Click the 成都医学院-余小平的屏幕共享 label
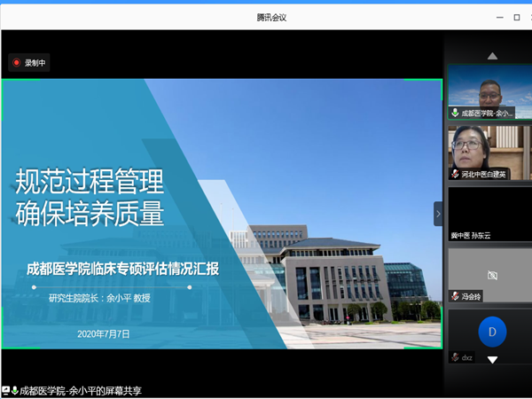 pyautogui.click(x=82, y=390)
